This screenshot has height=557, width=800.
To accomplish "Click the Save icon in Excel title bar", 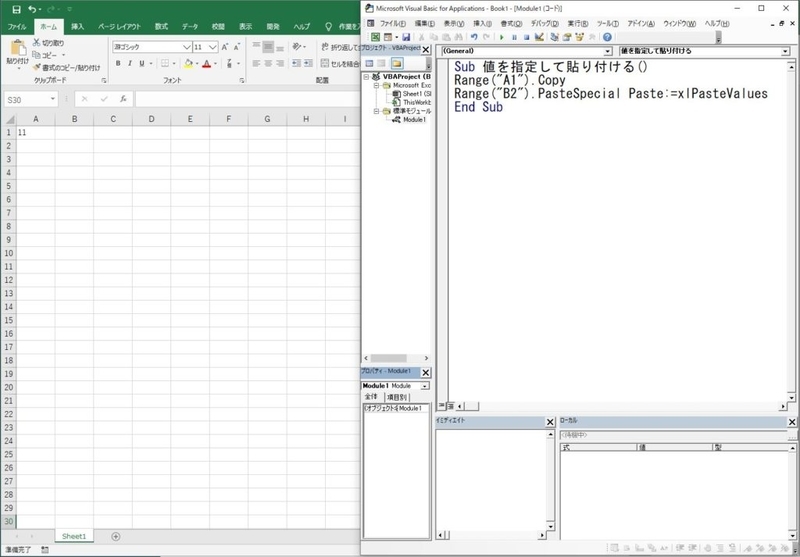I will click(x=16, y=9).
